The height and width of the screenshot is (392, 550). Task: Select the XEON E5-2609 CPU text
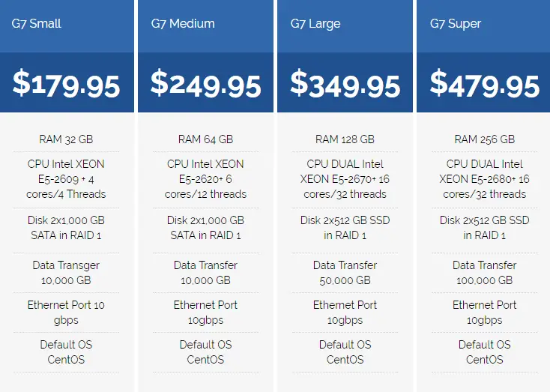click(66, 179)
